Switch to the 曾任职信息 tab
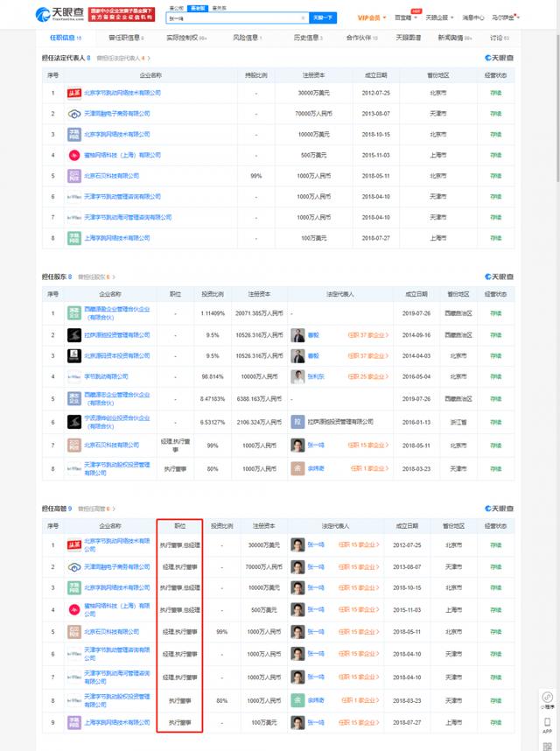 (126, 38)
